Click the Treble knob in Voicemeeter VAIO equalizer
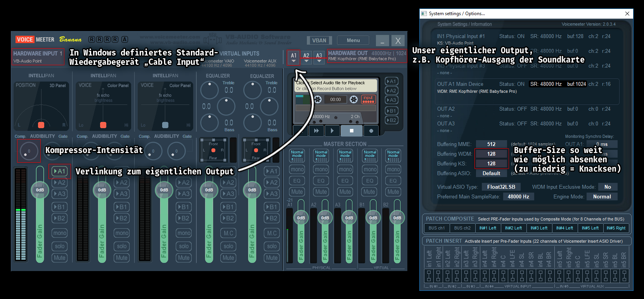 coord(209,90)
